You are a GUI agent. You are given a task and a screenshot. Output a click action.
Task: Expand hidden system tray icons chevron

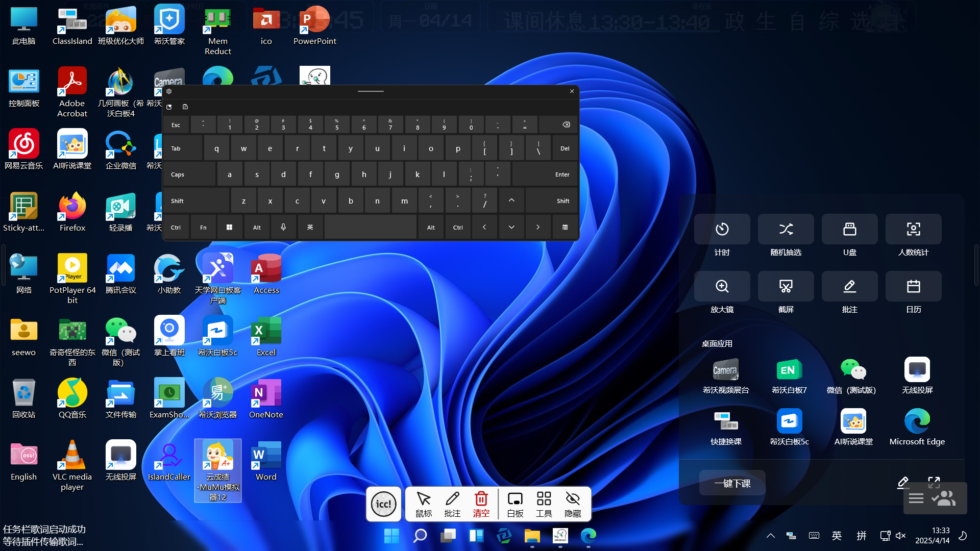tap(771, 536)
